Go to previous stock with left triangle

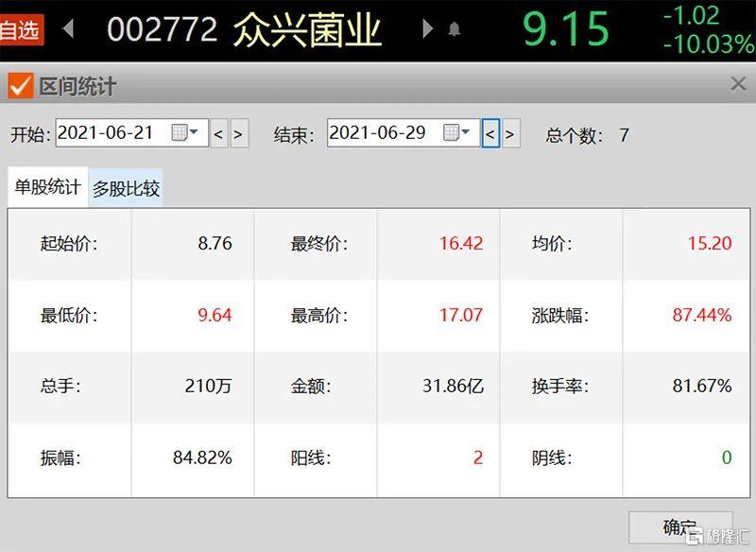tap(68, 28)
